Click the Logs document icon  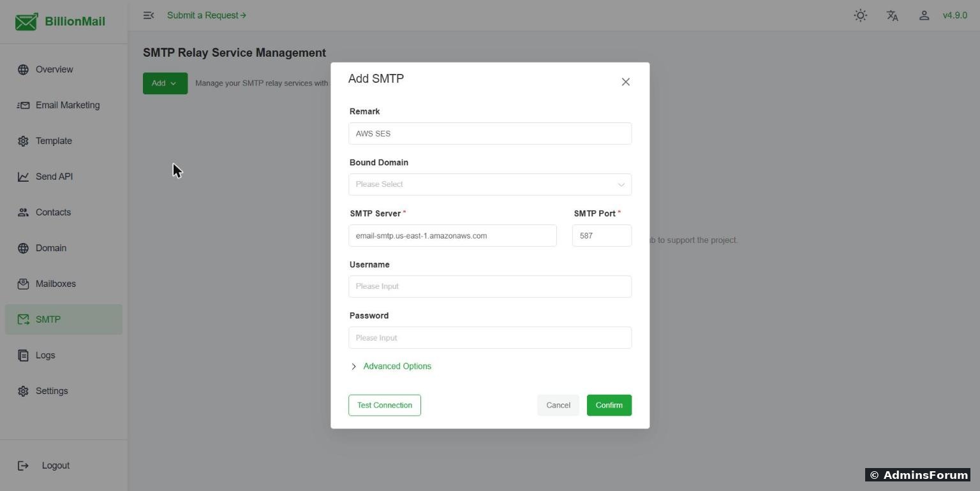23,355
